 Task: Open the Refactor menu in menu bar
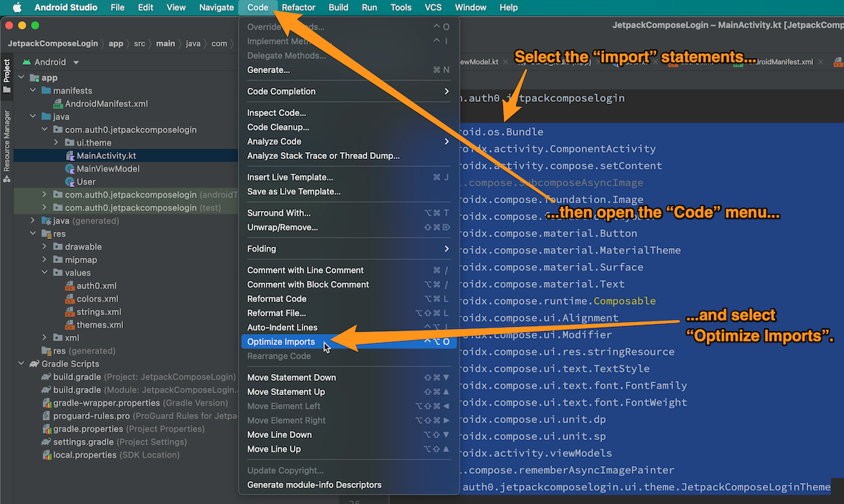pyautogui.click(x=298, y=7)
